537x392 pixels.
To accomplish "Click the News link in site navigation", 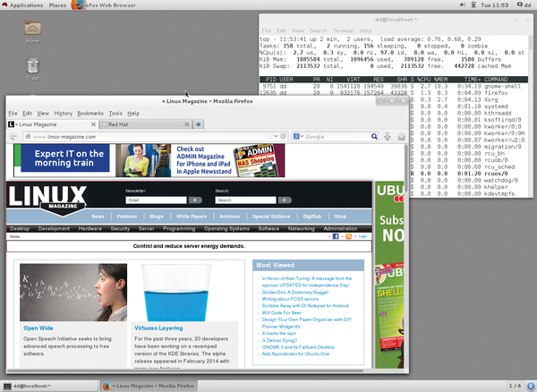I will pos(98,217).
